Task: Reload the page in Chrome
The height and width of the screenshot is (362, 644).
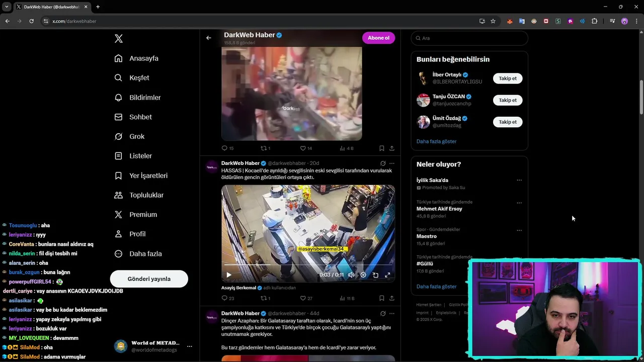Action: (31, 21)
